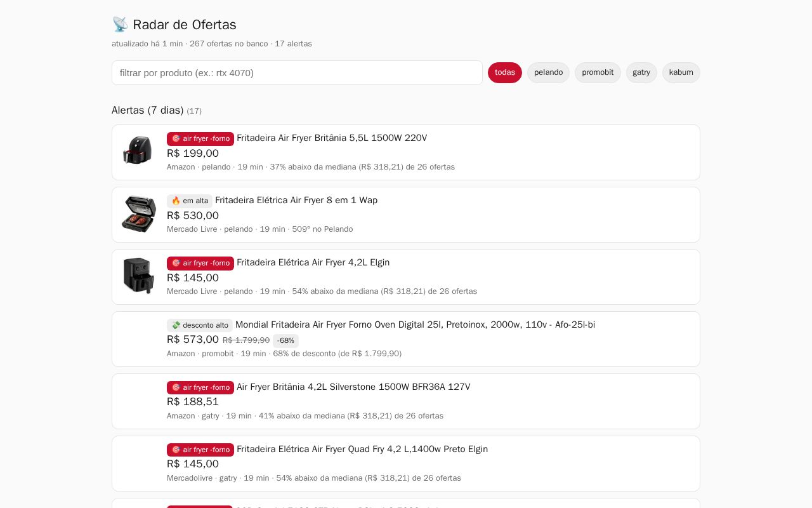Show only "gatry" offers
Screen dimensions: 812x508
coord(641,72)
